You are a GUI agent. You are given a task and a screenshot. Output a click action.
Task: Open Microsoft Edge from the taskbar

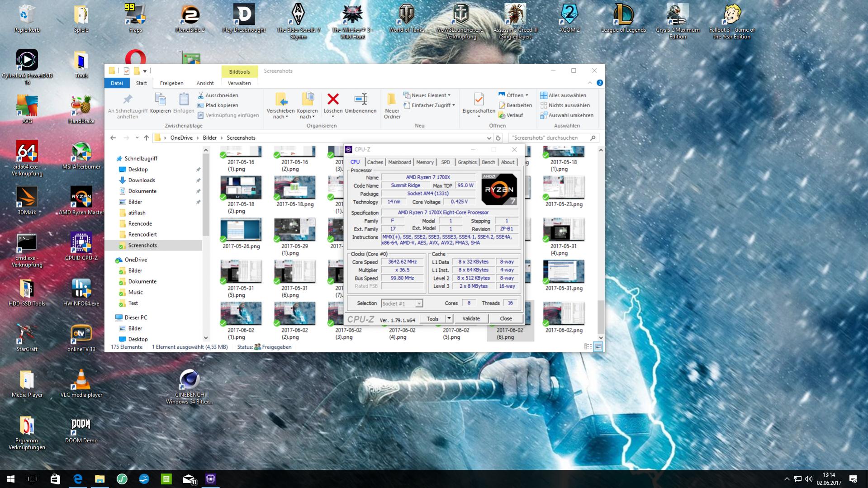pyautogui.click(x=78, y=479)
